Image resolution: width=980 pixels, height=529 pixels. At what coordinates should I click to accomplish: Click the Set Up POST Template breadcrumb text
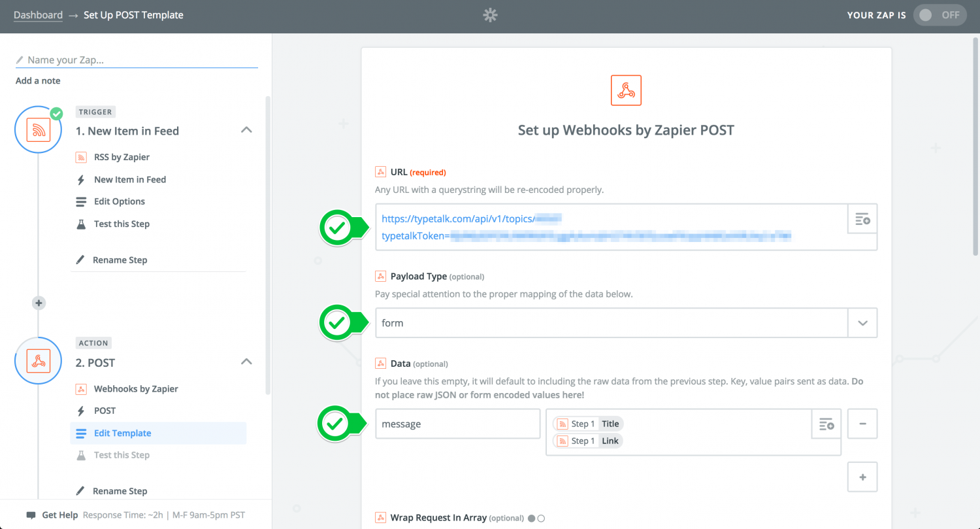(x=133, y=14)
